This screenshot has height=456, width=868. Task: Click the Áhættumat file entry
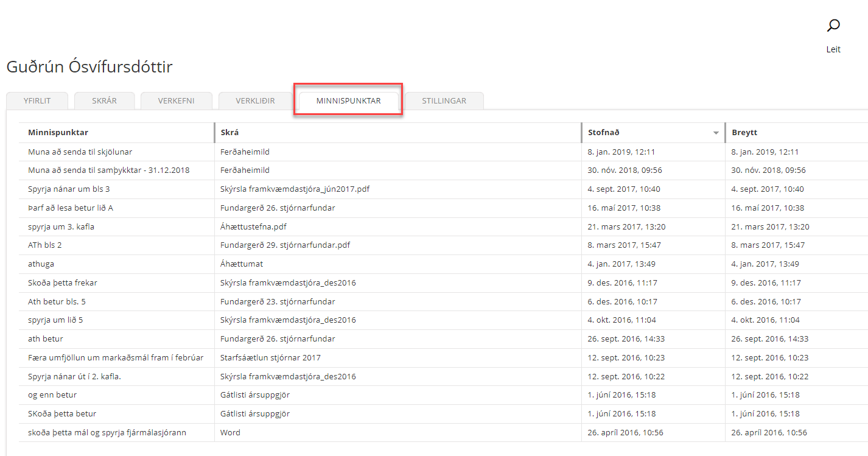click(242, 264)
